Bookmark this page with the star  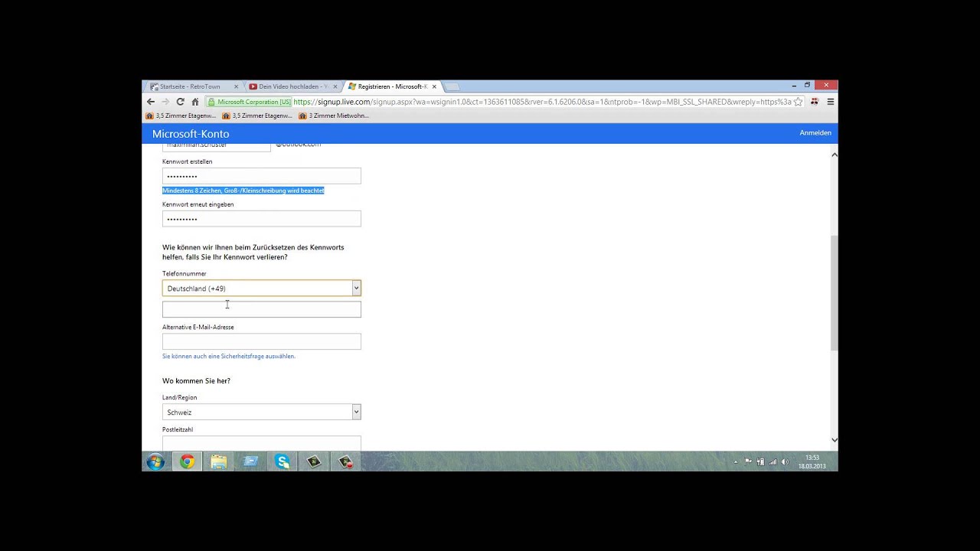pos(799,102)
